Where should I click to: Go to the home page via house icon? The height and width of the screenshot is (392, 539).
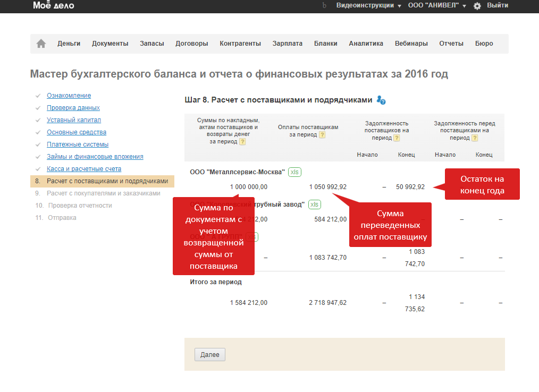click(41, 44)
